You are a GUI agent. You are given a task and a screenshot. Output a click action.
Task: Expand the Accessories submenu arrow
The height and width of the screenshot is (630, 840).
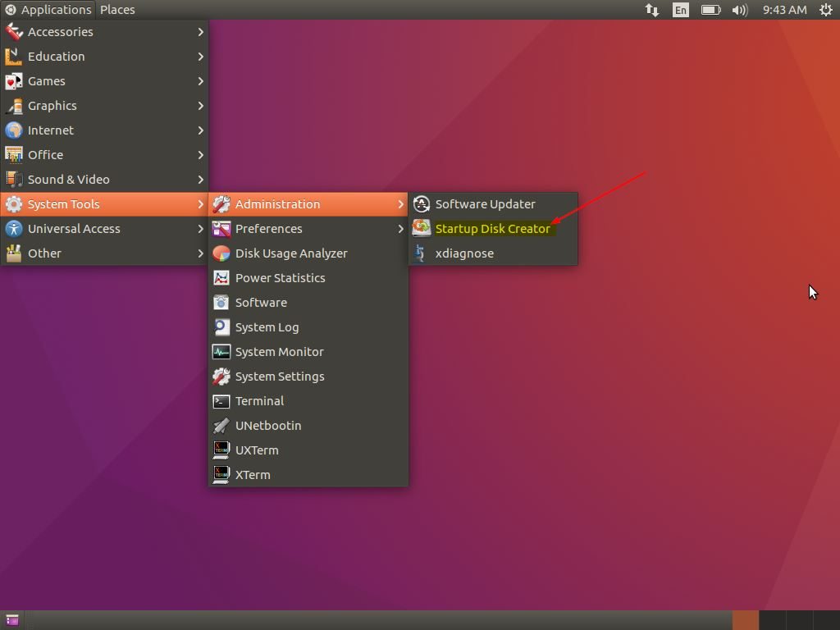click(200, 31)
